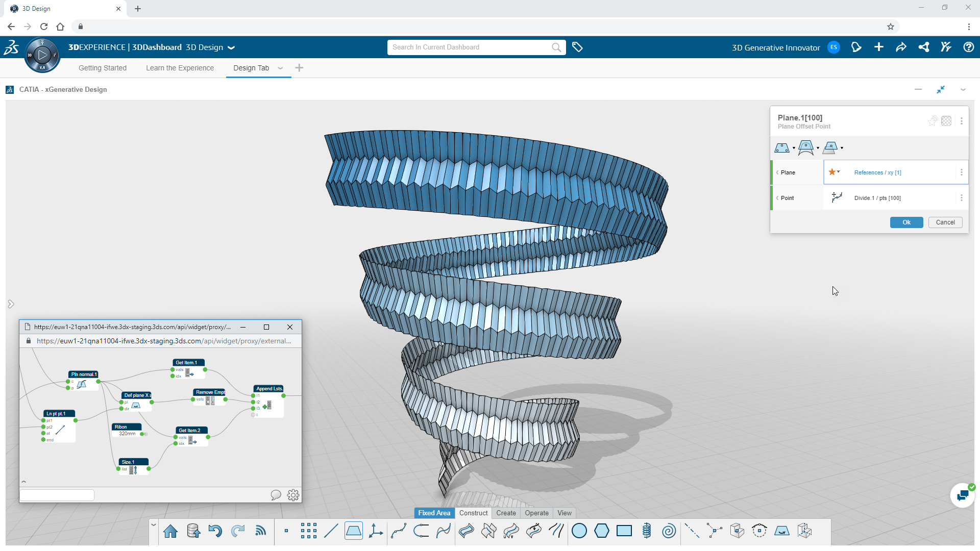Screen dimensions: 980x551
Task: Open the Plane row three-dot menu
Action: click(x=962, y=172)
